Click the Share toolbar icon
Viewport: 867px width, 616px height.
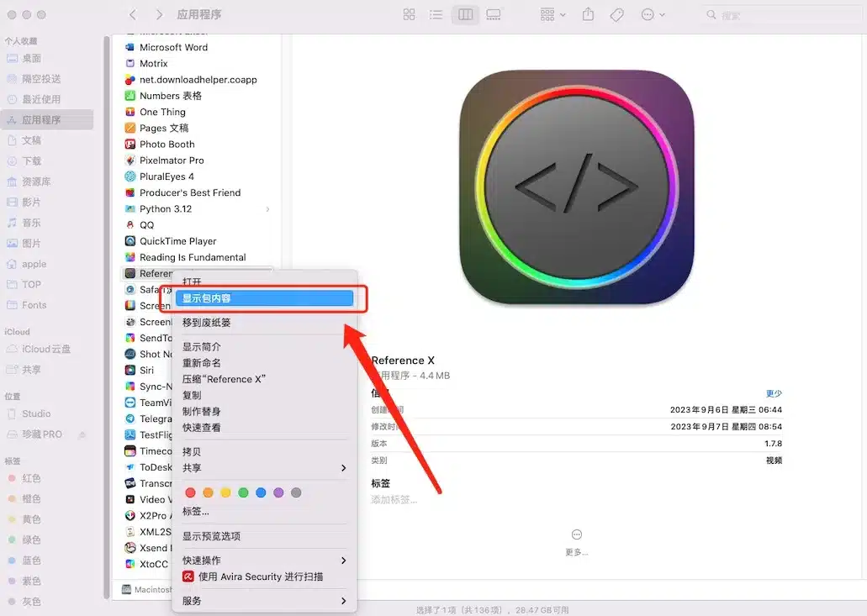pyautogui.click(x=589, y=15)
